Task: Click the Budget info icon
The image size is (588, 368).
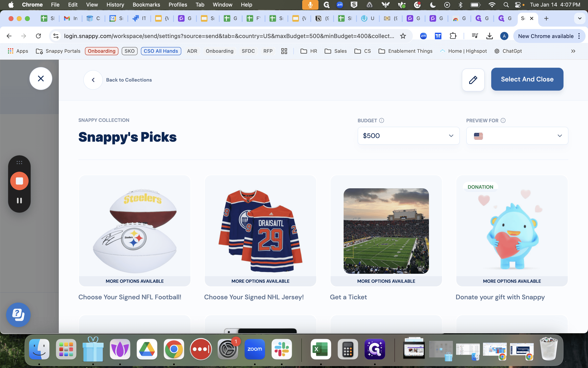Action: tap(381, 120)
